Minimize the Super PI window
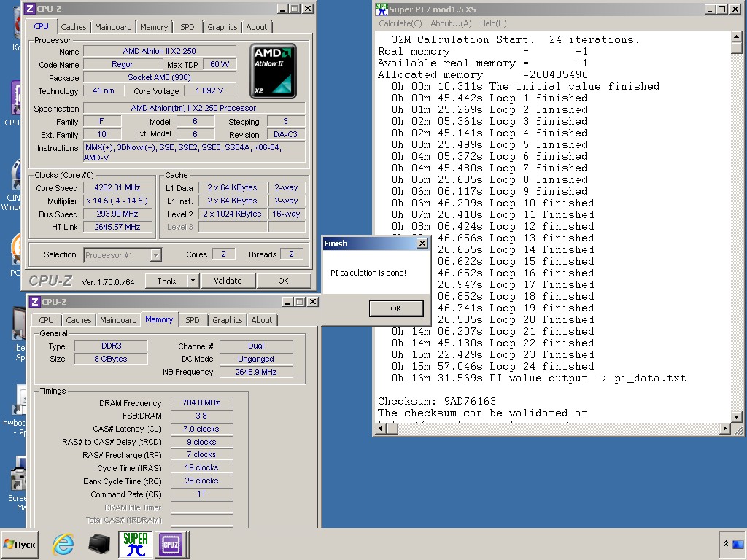This screenshot has width=747, height=560. 710,9
